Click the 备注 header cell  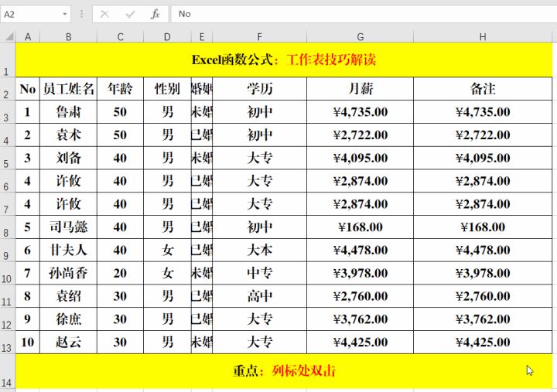(483, 89)
